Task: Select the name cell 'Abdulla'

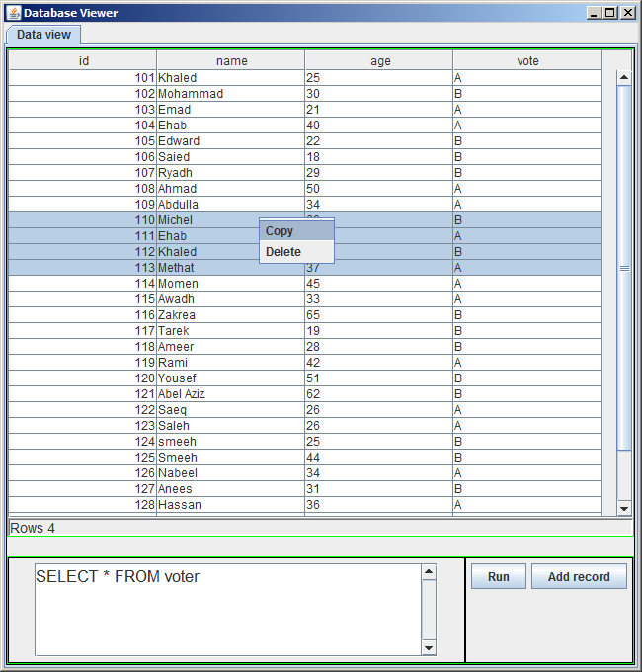Action: pos(231,205)
